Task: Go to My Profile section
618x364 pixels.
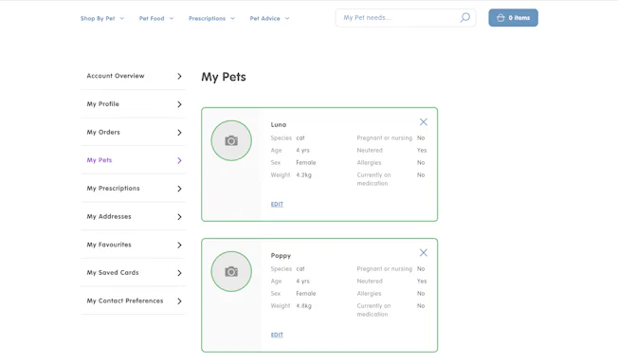Action: [134, 104]
